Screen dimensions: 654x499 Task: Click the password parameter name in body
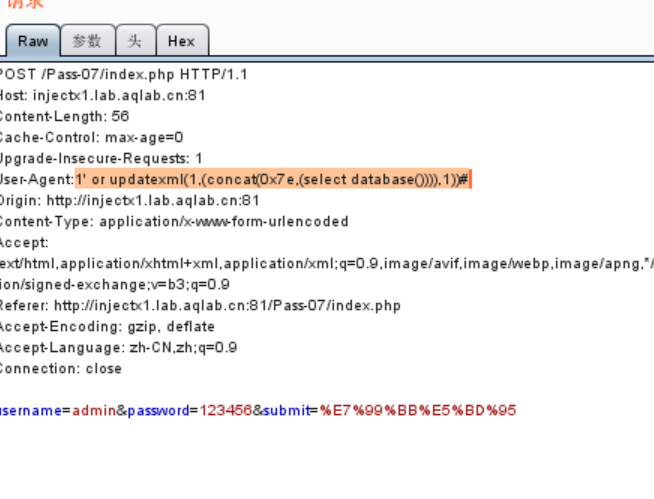click(158, 411)
